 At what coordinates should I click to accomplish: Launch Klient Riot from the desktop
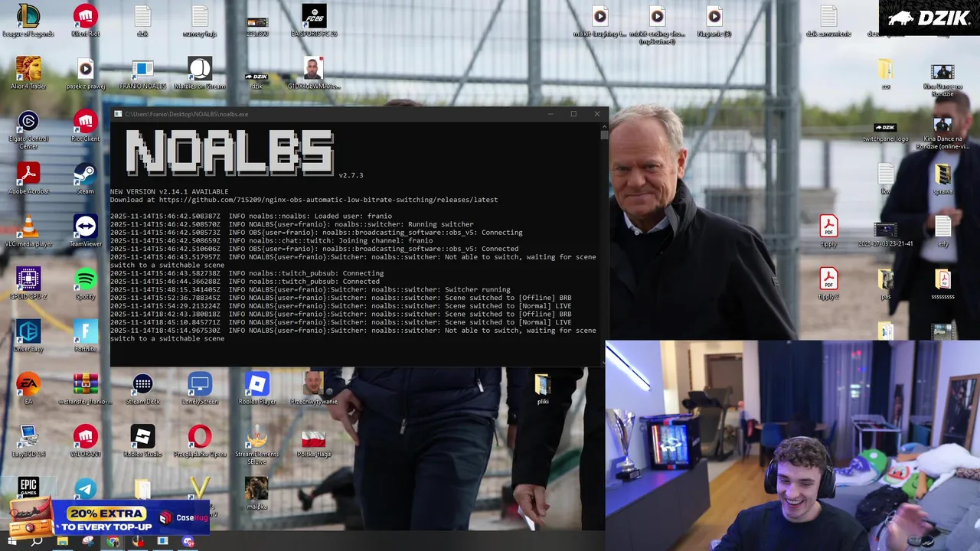coord(86,21)
